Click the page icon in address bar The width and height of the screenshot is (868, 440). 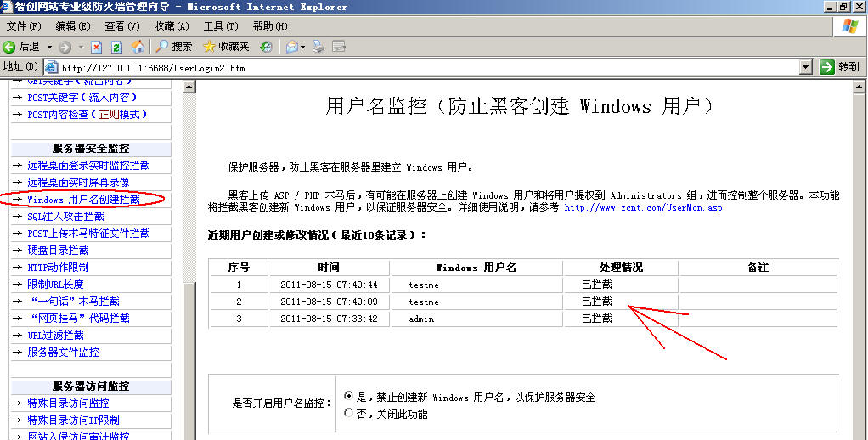point(52,67)
